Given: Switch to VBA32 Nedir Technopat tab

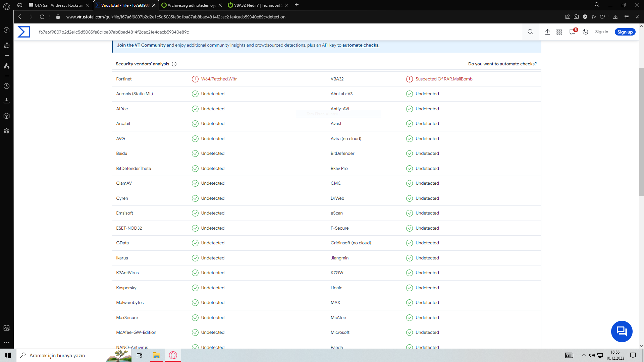Looking at the screenshot, I should [257, 5].
